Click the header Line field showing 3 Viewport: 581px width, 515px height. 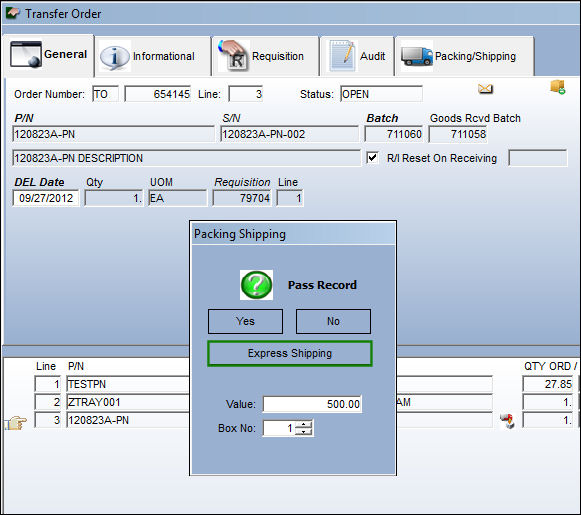click(246, 94)
